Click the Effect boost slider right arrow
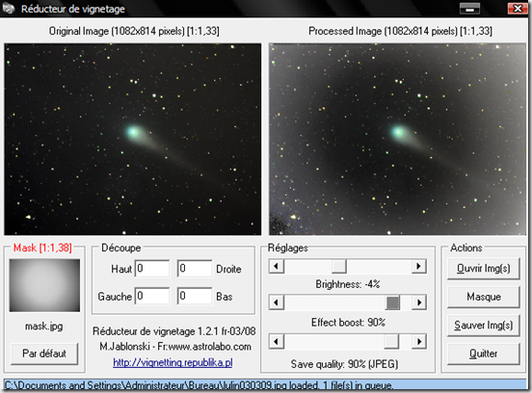The image size is (532, 393). (418, 302)
